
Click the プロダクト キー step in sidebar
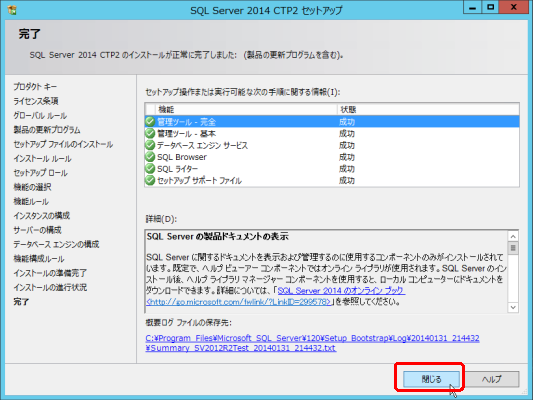tap(35, 87)
